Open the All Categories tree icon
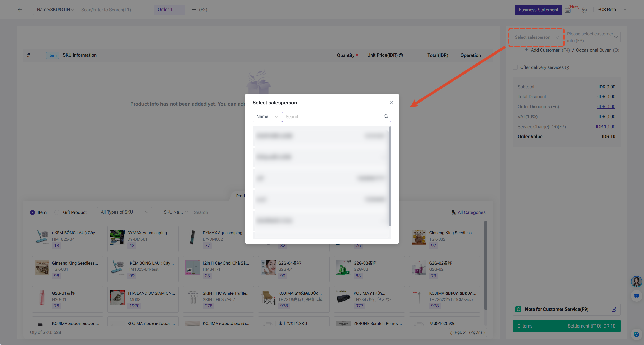 coord(454,212)
